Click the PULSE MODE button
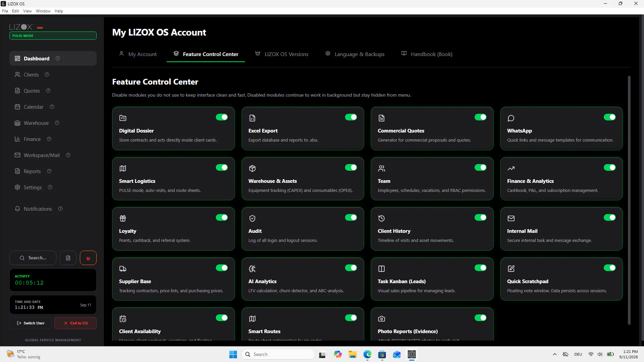This screenshot has height=362, width=644. click(x=53, y=36)
